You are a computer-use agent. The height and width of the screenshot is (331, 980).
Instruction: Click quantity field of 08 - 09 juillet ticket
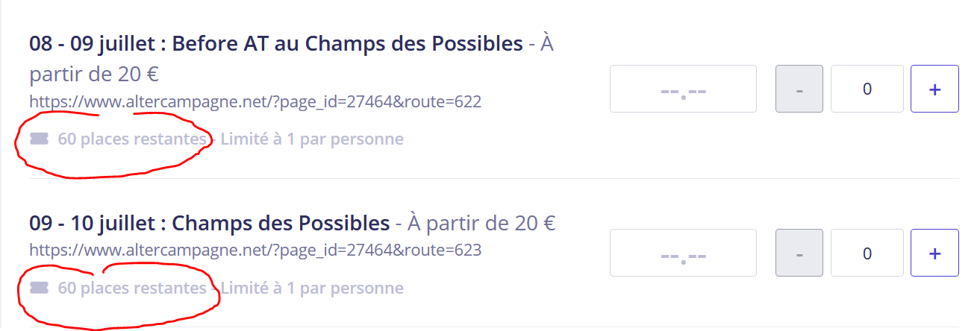point(867,89)
